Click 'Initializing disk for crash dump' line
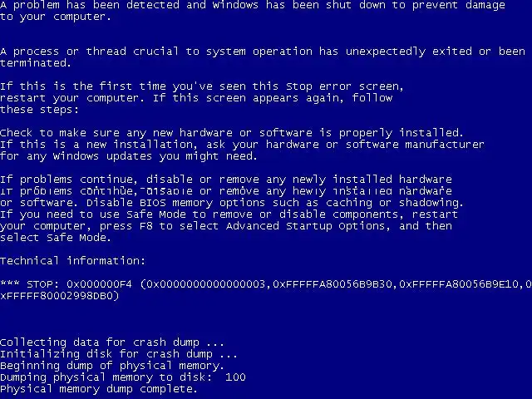 tap(118, 354)
